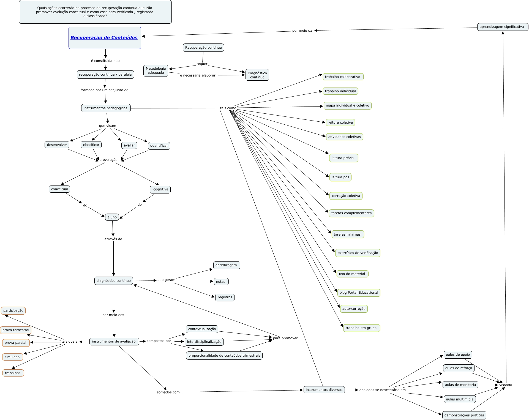Select the 'exercícios de verificação' node

pyautogui.click(x=358, y=253)
